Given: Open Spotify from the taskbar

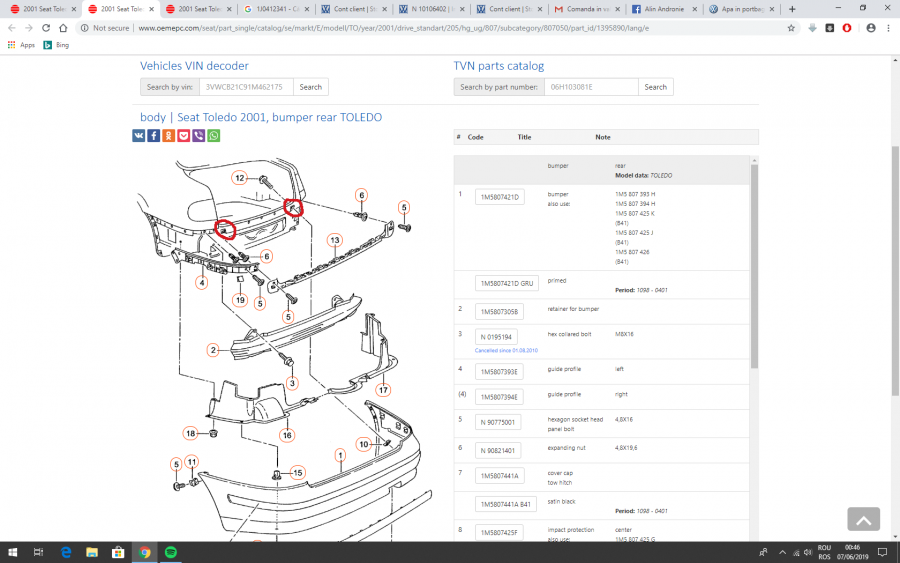Looking at the screenshot, I should coord(170,552).
